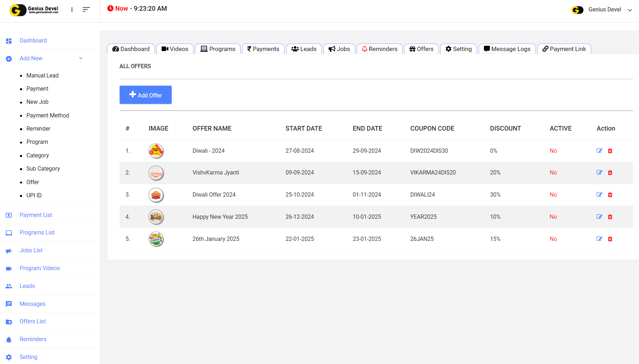
Task: Select the Payment Link tab
Action: (x=564, y=49)
